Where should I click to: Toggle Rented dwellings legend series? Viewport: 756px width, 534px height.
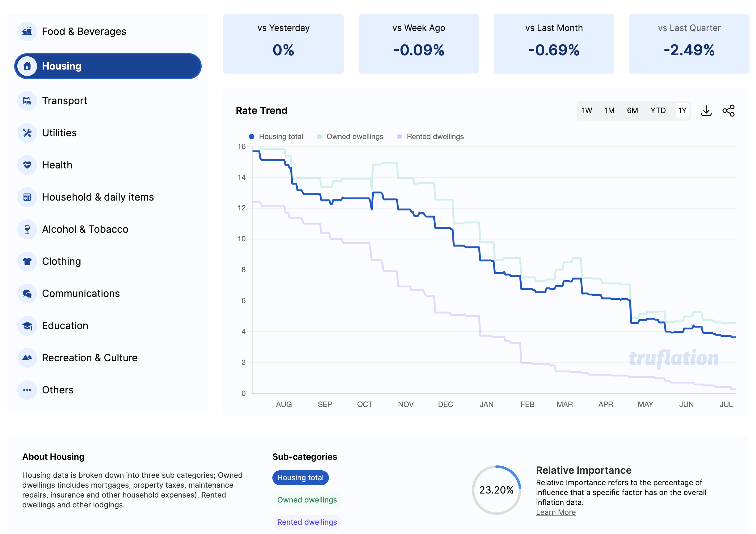pos(430,137)
